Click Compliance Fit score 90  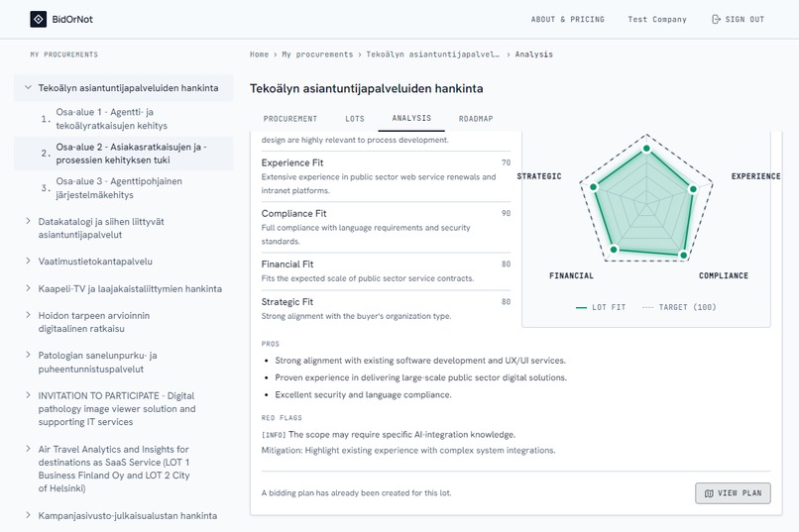point(506,213)
